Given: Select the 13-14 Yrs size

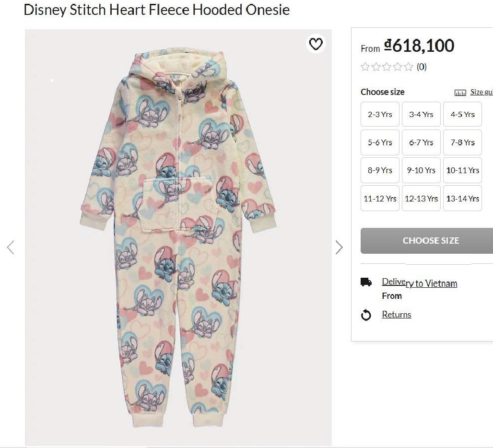Looking at the screenshot, I should point(462,199).
